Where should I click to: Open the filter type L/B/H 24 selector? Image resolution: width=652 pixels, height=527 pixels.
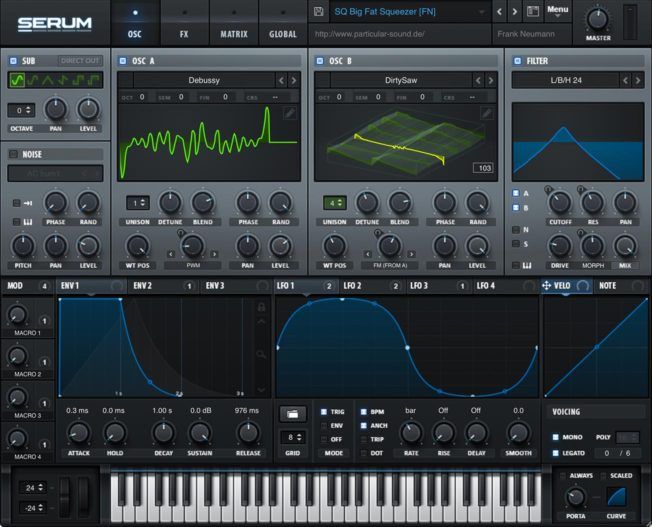pyautogui.click(x=563, y=79)
